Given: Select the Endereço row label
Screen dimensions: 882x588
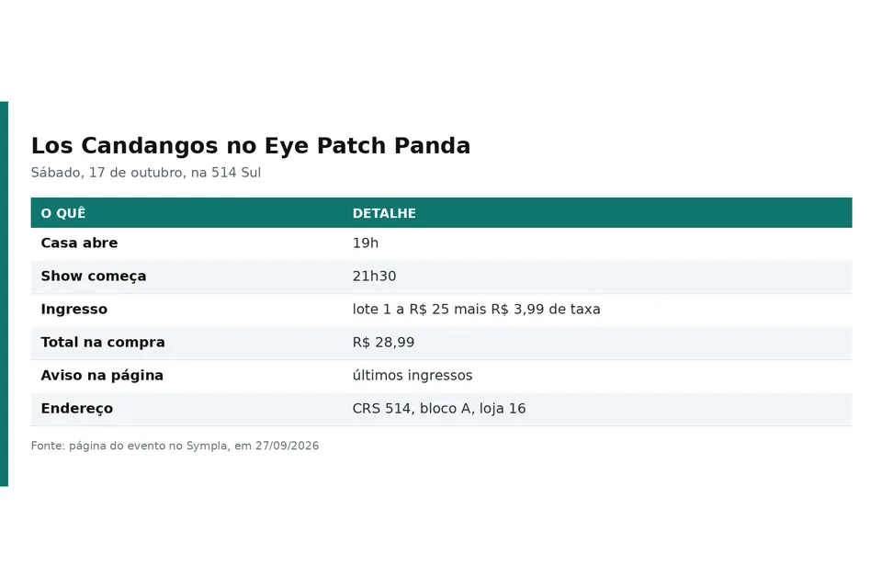Looking at the screenshot, I should [x=76, y=409].
